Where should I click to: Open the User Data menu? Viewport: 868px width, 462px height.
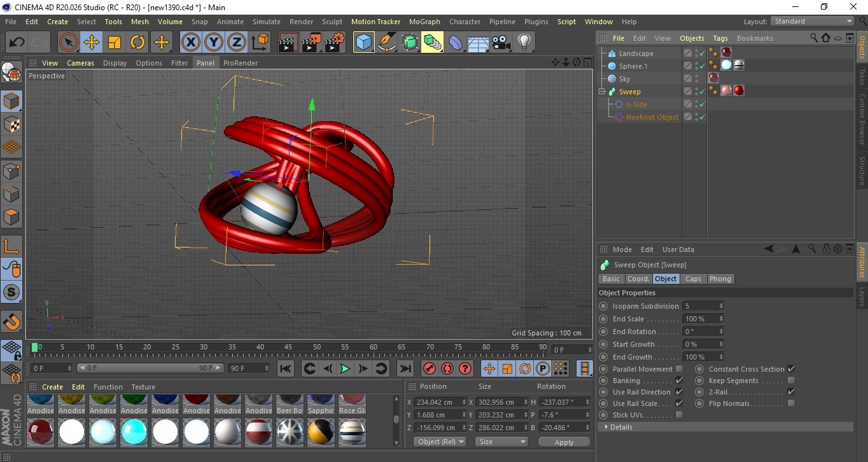pos(678,249)
